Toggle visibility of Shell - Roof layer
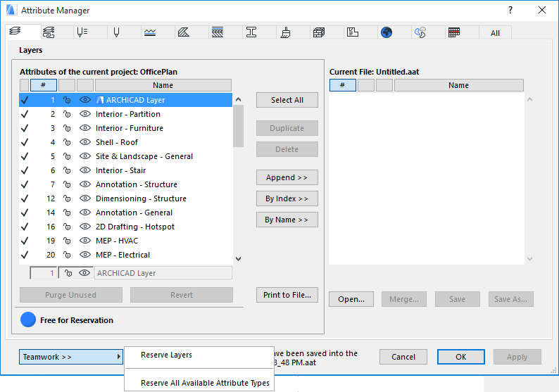This screenshot has height=392, width=559. 85,142
